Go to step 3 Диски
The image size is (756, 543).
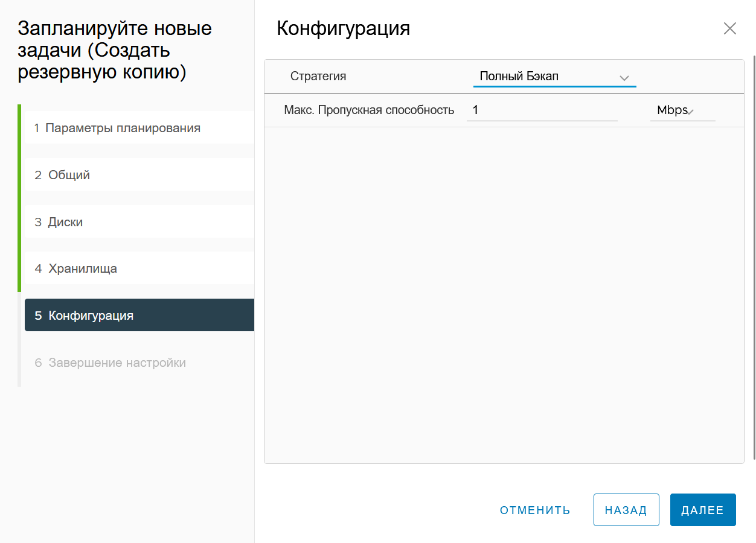[139, 222]
